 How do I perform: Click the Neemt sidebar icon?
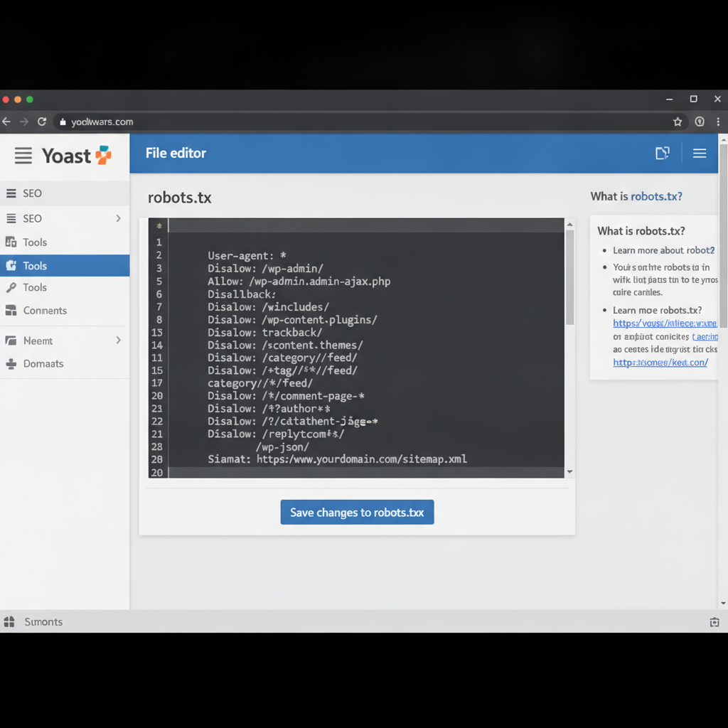[x=11, y=341]
